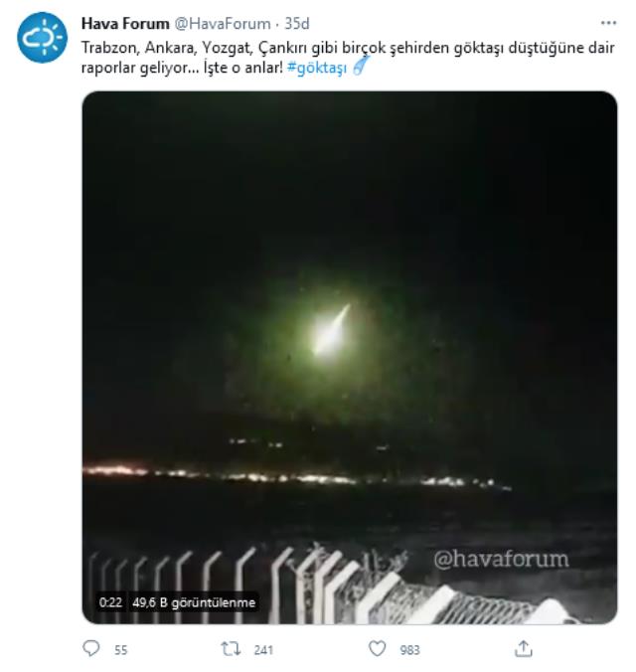The width and height of the screenshot is (636, 672).
Task: Click the @havaforum watermark in the video
Action: coord(501,560)
